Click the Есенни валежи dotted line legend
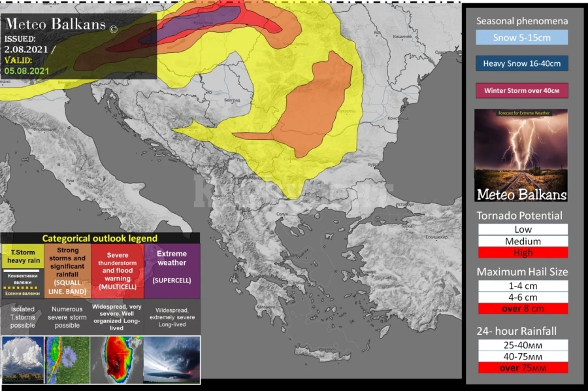 click(22, 291)
